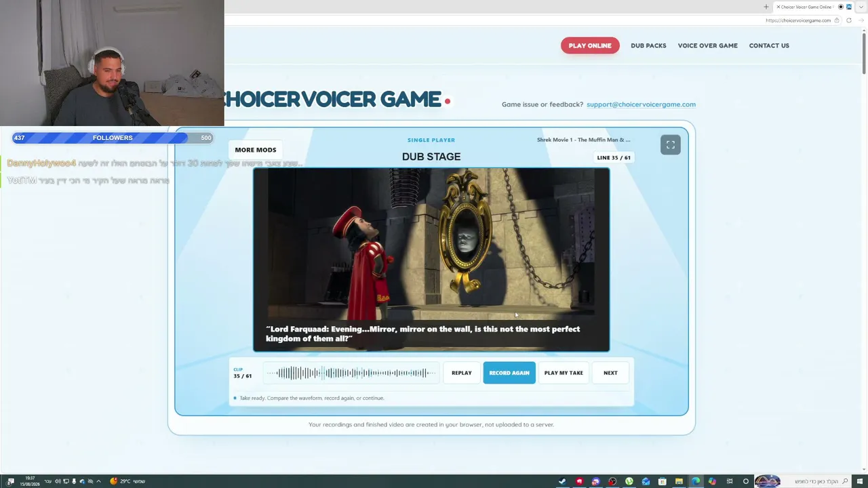Image resolution: width=868 pixels, height=488 pixels.
Task: Open Copilot from the taskbar
Action: pyautogui.click(x=712, y=481)
